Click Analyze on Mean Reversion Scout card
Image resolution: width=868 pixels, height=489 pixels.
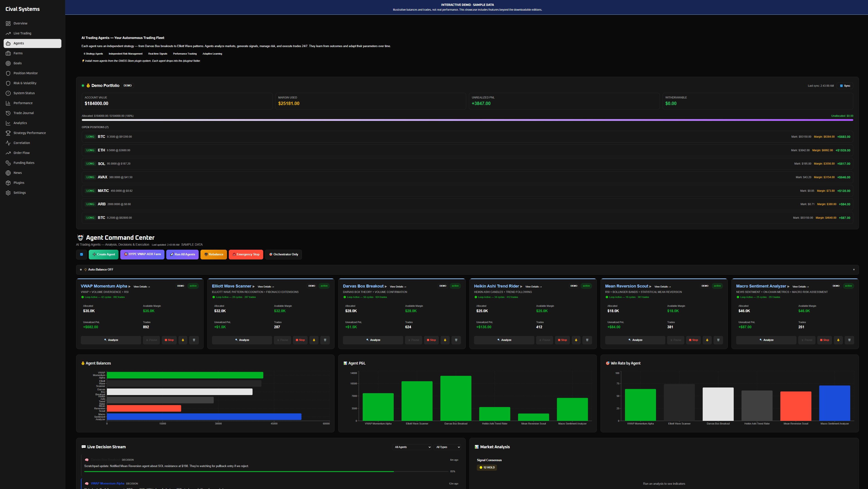635,340
